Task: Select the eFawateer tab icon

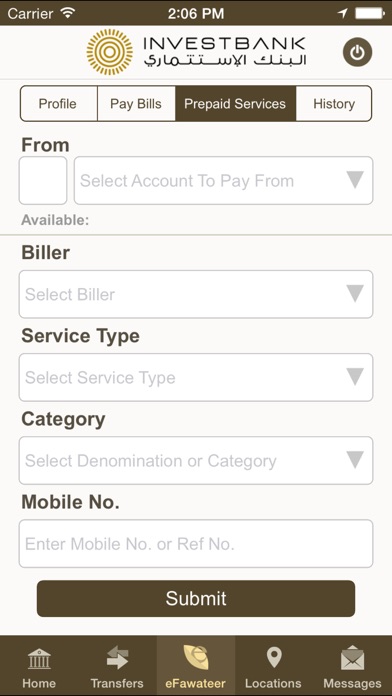Action: [x=196, y=658]
